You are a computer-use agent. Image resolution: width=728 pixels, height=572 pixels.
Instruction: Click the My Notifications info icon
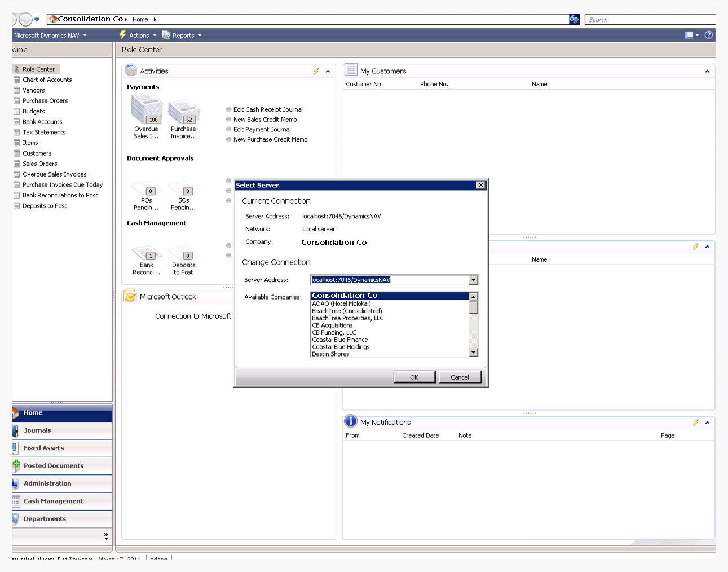pyautogui.click(x=351, y=421)
